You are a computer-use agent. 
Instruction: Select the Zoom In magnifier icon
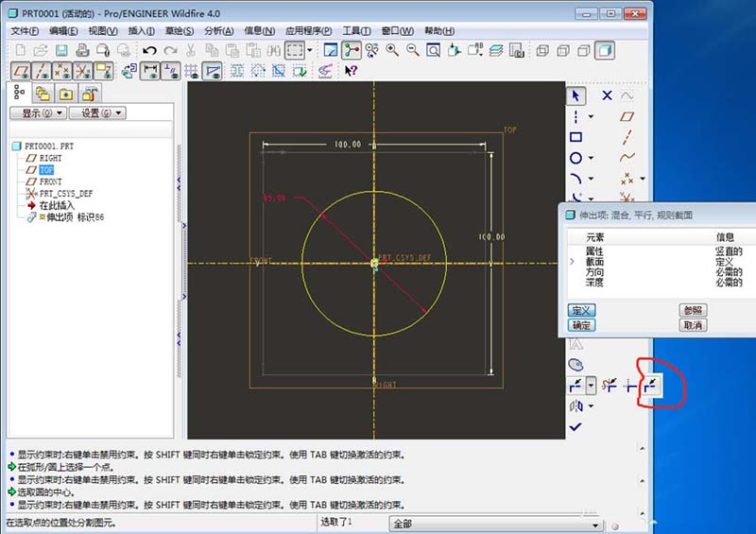(x=392, y=50)
